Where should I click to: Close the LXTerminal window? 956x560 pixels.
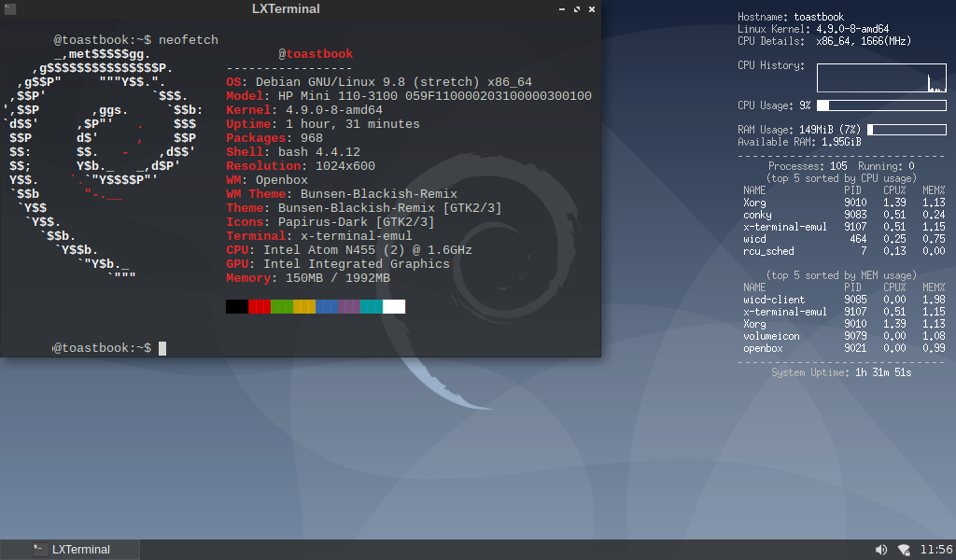click(591, 9)
